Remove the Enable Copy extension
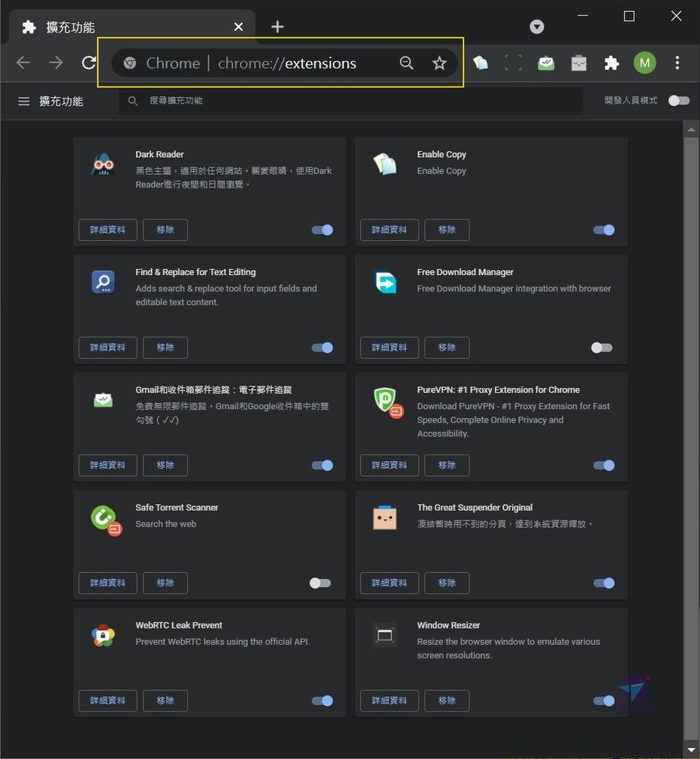 tap(447, 230)
